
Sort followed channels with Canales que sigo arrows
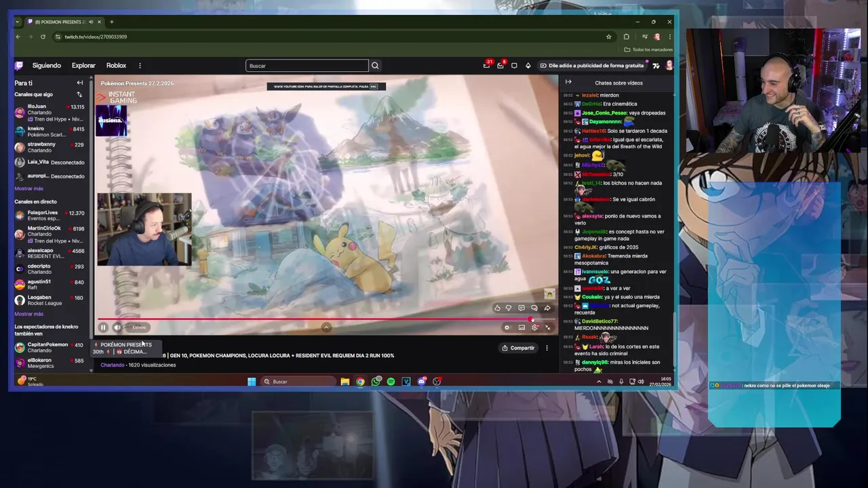[79, 94]
